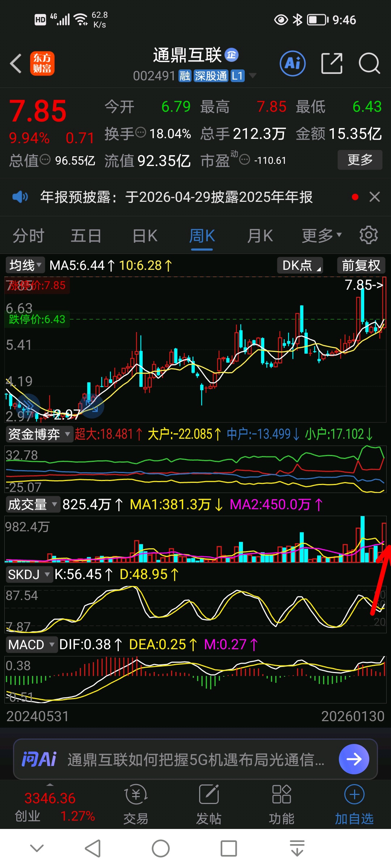The height and width of the screenshot is (868, 391).
Task: Tap the L1 level badge
Action: 237,76
